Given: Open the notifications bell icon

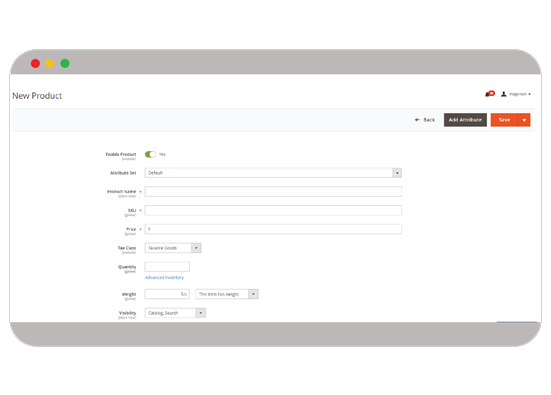Looking at the screenshot, I should click(x=490, y=94).
